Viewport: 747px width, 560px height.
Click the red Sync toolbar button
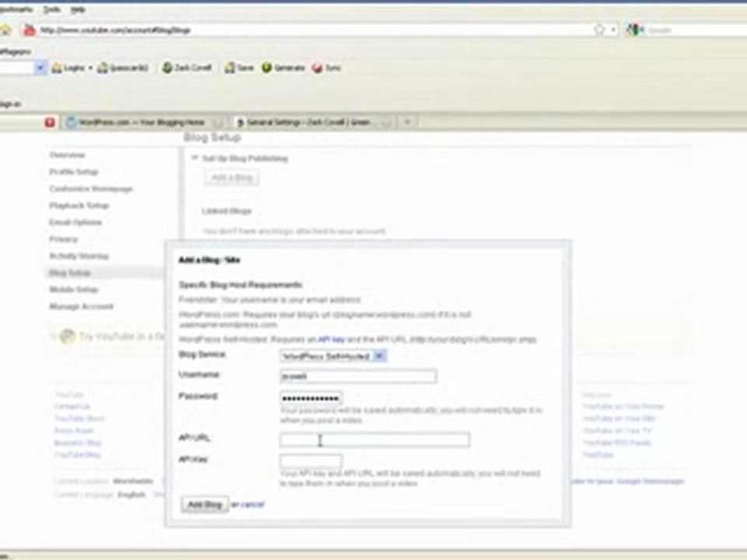pyautogui.click(x=327, y=68)
